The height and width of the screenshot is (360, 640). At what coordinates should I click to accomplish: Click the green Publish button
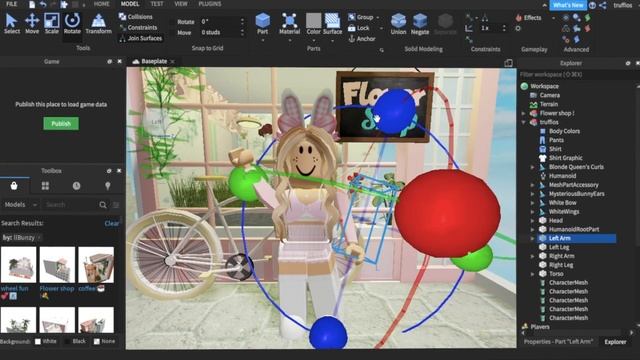pyautogui.click(x=61, y=124)
